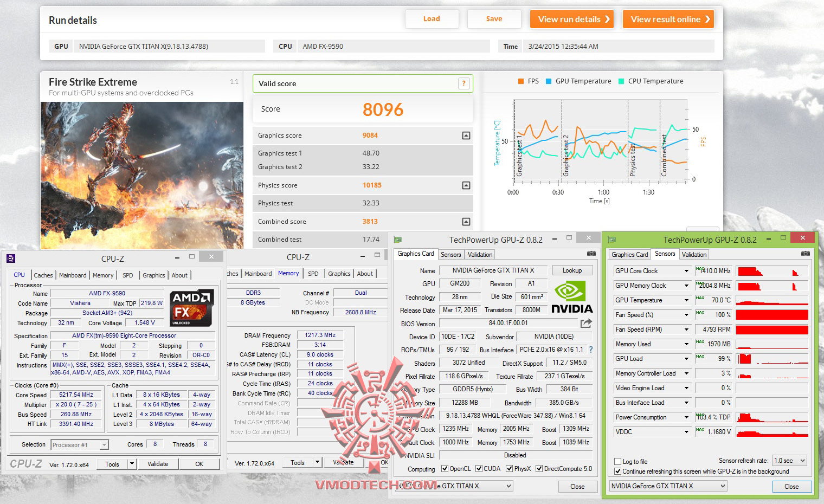The image size is (824, 504).
Task: Click the FPS orange legend swatch
Action: (x=520, y=81)
